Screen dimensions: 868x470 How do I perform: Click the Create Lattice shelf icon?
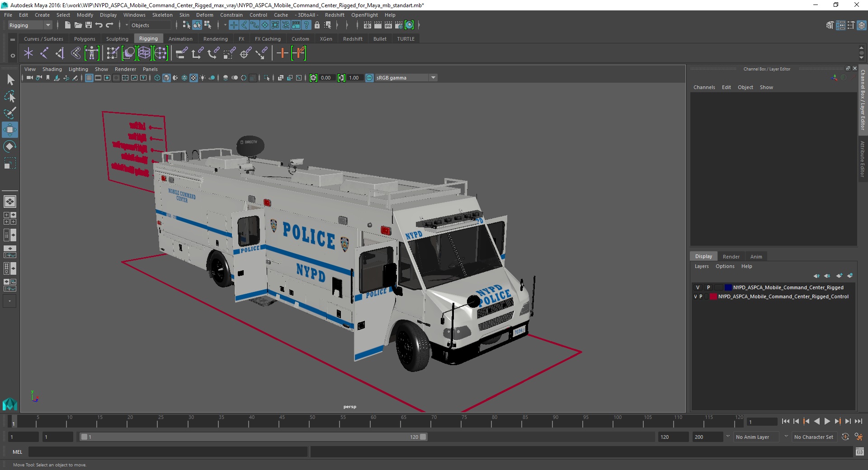(x=144, y=53)
